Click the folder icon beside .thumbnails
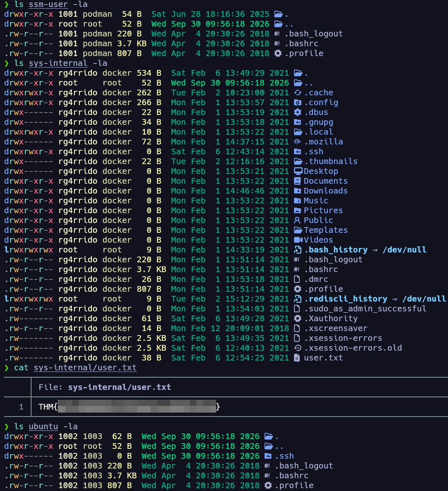Image resolution: width=448 pixels, height=491 pixels. tap(298, 162)
